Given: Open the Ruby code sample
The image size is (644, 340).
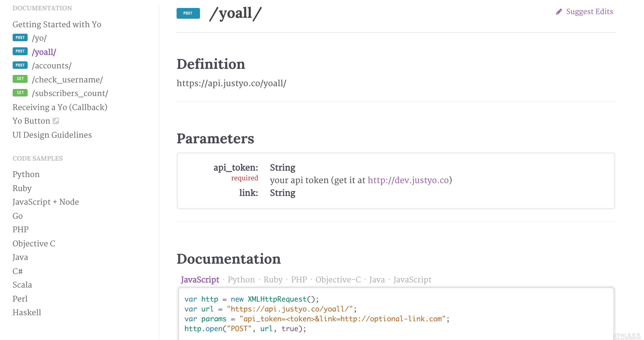Looking at the screenshot, I should tap(22, 188).
